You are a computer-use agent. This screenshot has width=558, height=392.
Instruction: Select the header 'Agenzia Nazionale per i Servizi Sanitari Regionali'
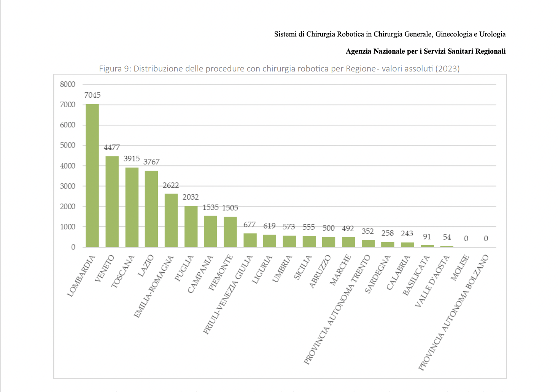tap(425, 51)
